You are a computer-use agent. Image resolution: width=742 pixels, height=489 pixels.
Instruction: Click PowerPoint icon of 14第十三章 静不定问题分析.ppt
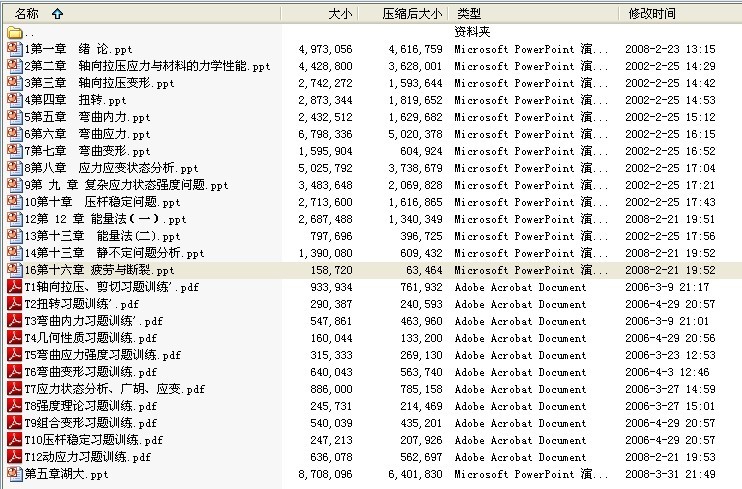pos(15,253)
